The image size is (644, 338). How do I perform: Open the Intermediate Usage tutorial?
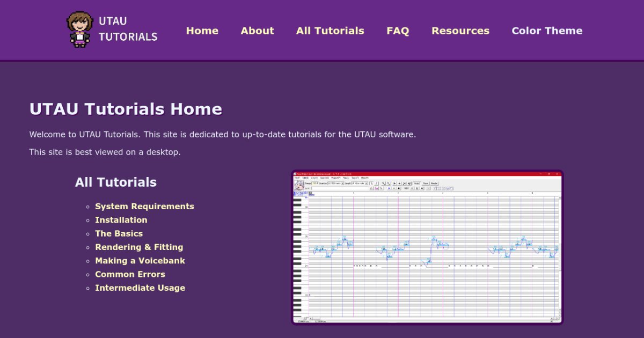[140, 288]
